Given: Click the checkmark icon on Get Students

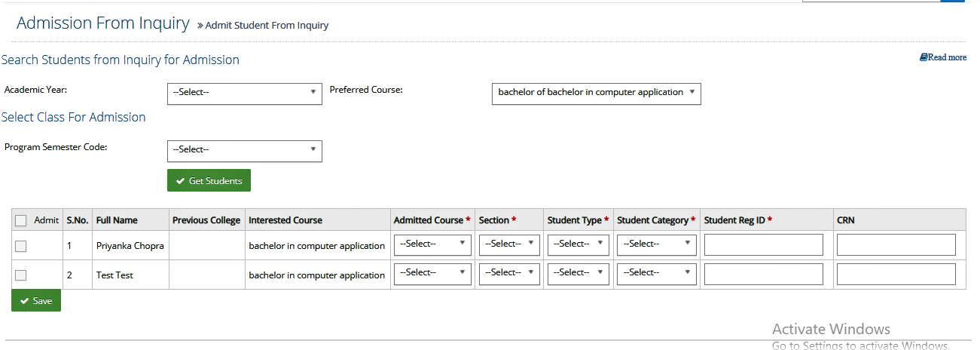Looking at the screenshot, I should 180,181.
